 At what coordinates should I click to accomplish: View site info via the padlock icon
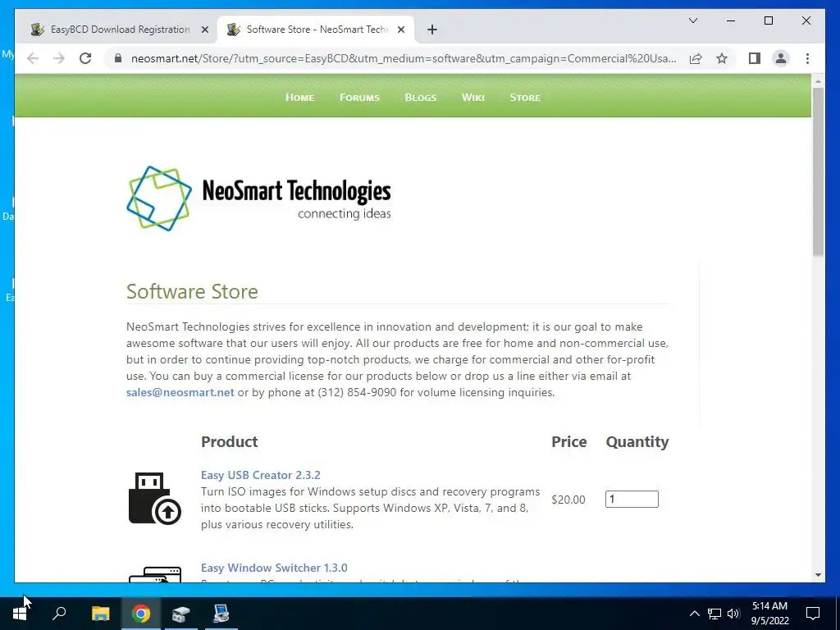(118, 58)
